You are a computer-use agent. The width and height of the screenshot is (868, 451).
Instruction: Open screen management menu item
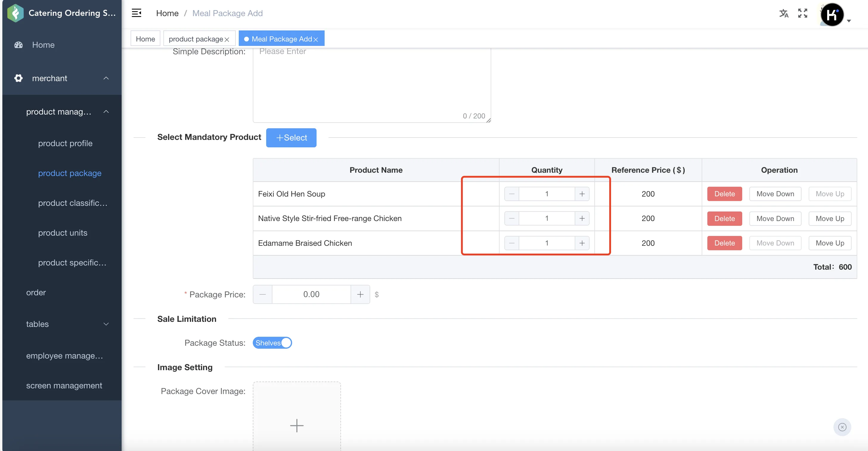(x=64, y=385)
